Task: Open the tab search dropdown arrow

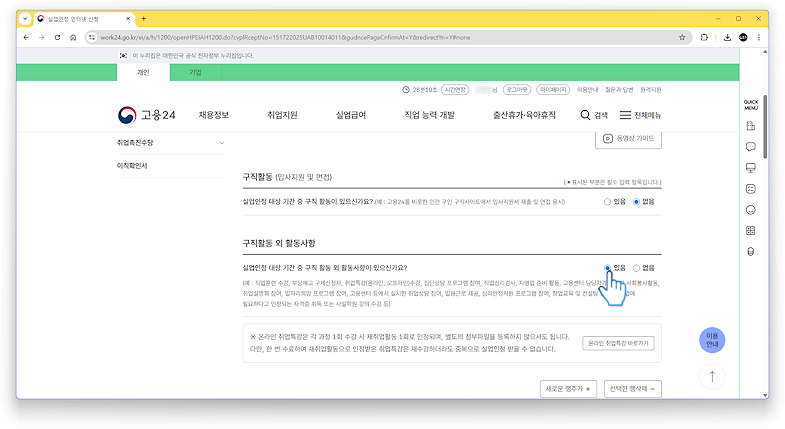Action: coord(25,19)
